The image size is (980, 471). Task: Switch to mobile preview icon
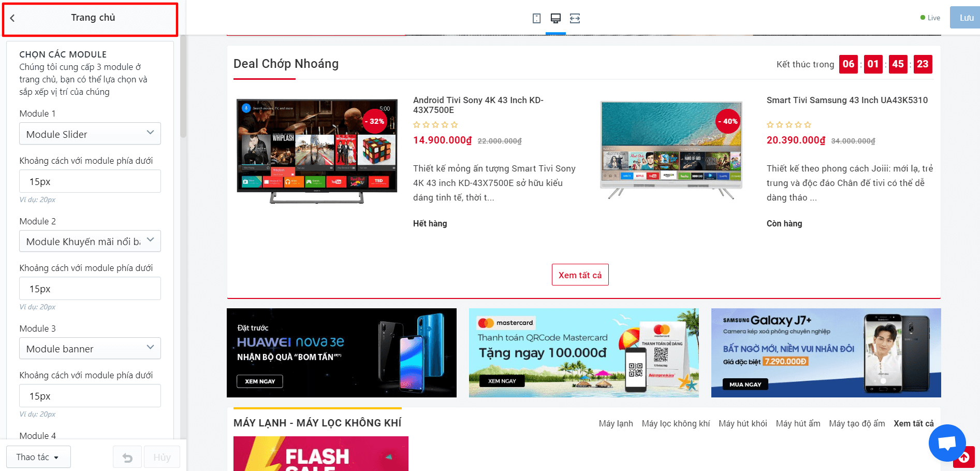[536, 19]
